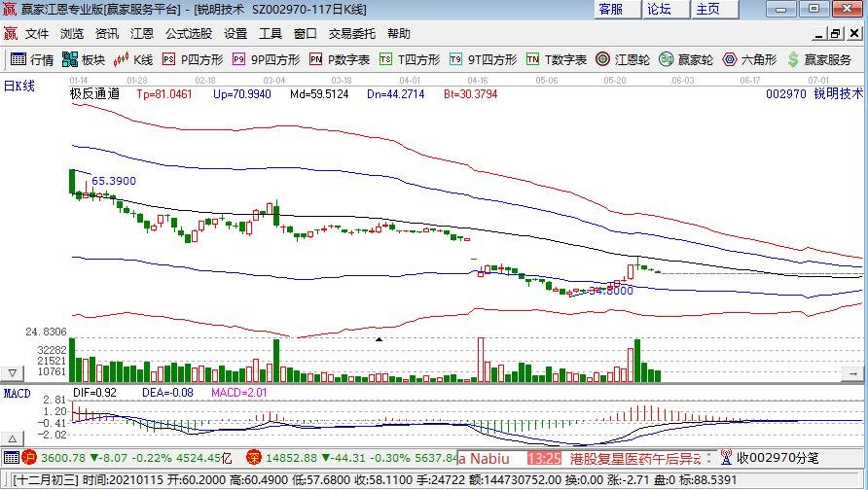Click the 赢 application logo in menu bar
The width and height of the screenshot is (868, 490).
(10, 34)
